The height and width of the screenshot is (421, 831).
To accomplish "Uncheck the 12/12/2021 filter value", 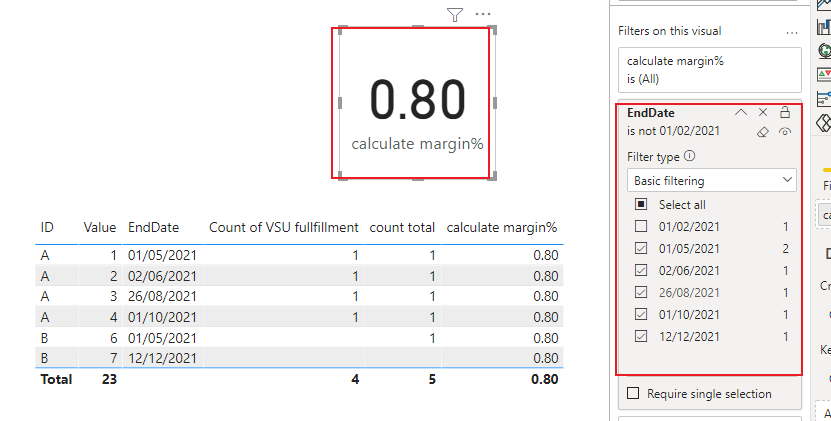I will [x=641, y=336].
